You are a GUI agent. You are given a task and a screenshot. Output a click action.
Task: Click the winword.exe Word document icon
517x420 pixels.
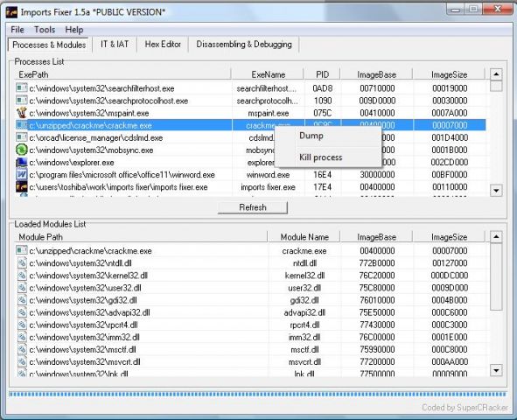pyautogui.click(x=21, y=174)
